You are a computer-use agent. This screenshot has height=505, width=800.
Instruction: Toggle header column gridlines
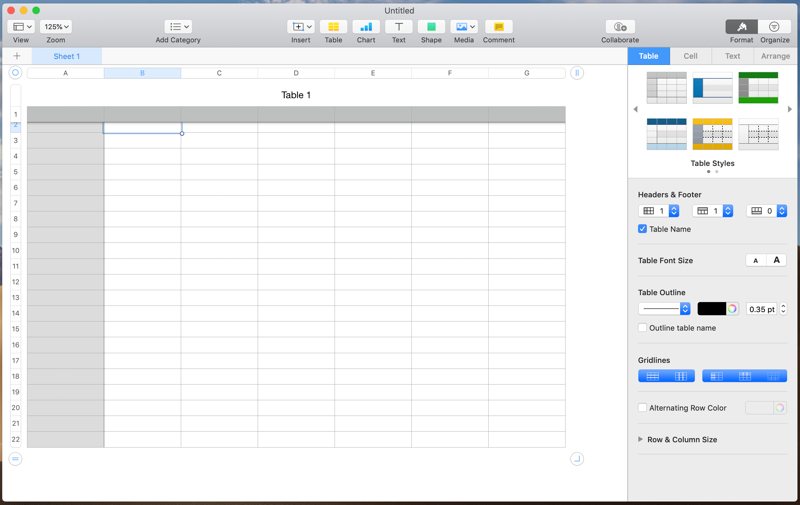(716, 376)
